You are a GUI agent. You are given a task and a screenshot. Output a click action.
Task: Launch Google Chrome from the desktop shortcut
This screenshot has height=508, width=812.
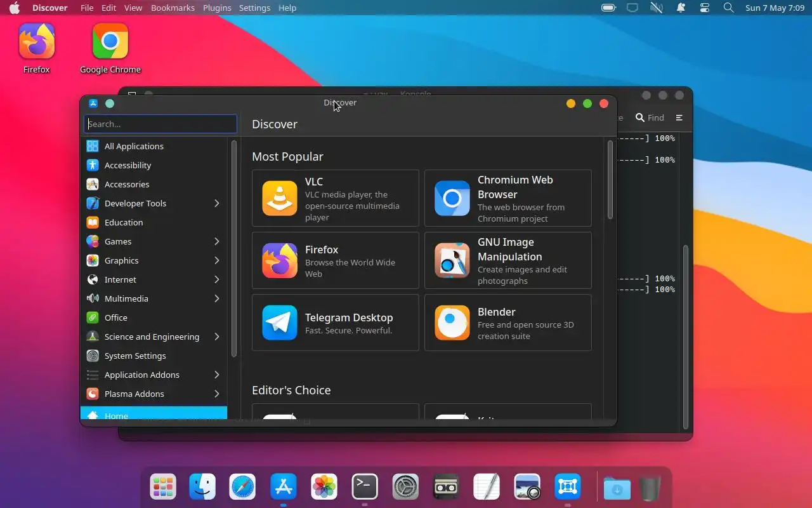[110, 41]
